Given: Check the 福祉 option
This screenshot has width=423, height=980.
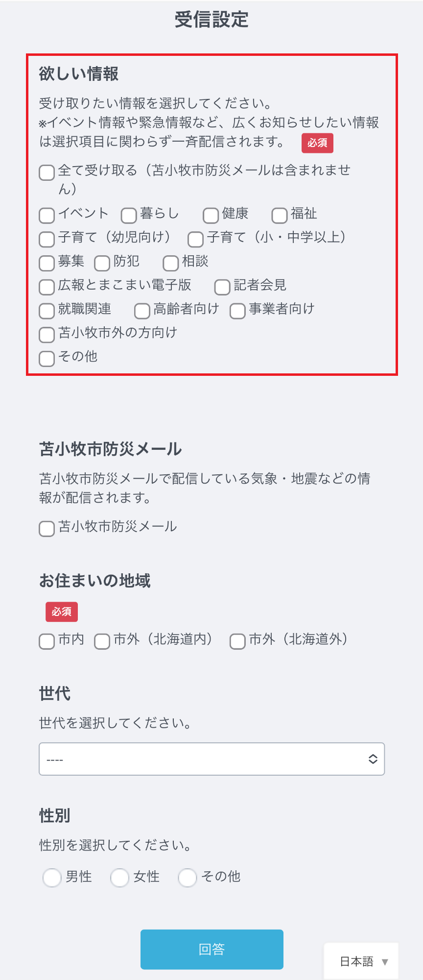Looking at the screenshot, I should point(280,216).
